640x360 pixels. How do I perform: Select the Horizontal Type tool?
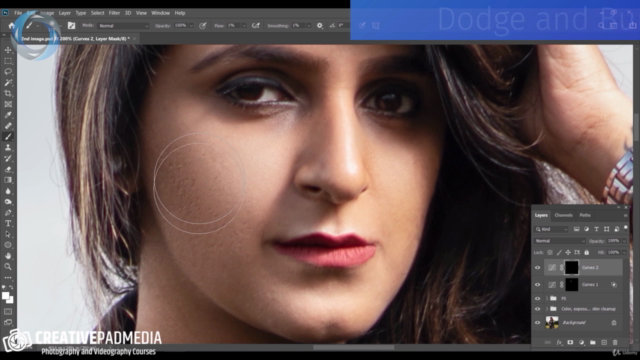click(x=8, y=223)
